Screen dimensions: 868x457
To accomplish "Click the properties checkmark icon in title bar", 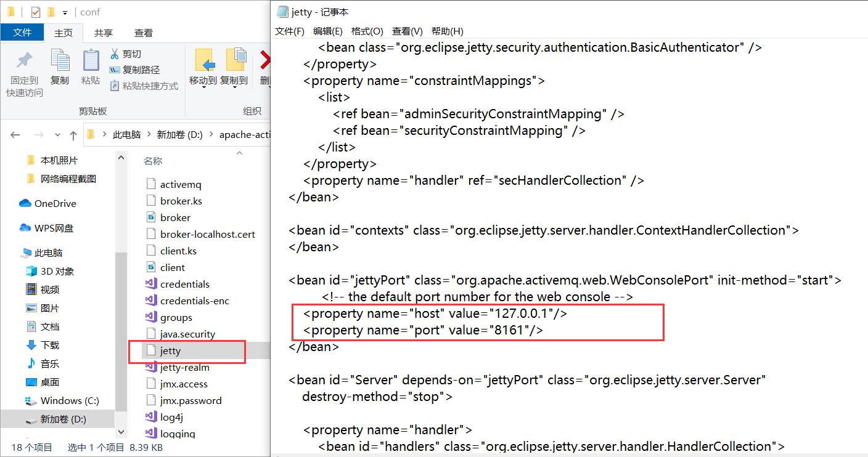I will (35, 12).
